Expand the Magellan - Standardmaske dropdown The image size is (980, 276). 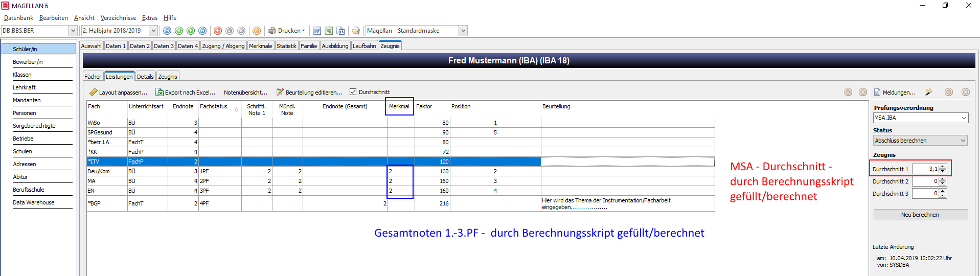[x=463, y=31]
